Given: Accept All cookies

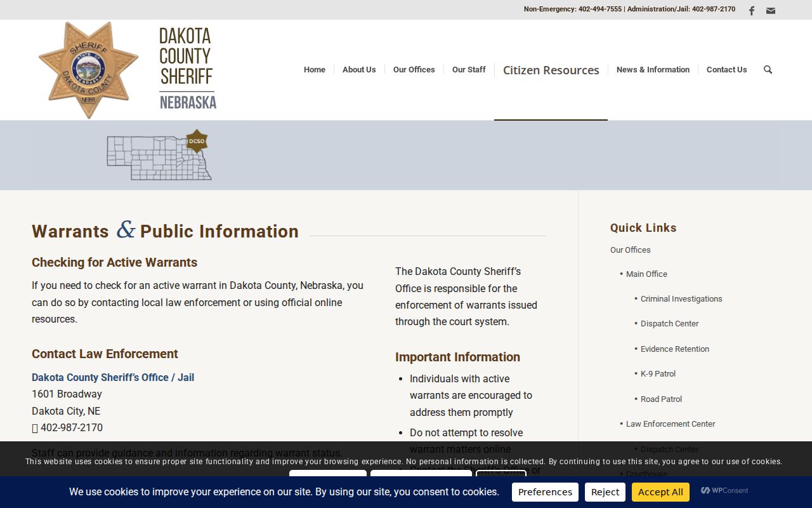Looking at the screenshot, I should coord(660,492).
